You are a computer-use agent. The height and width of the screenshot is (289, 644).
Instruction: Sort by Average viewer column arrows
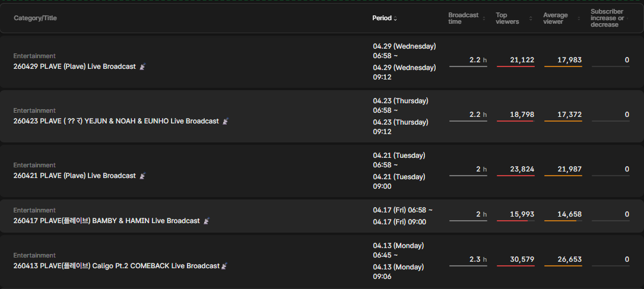pos(579,18)
